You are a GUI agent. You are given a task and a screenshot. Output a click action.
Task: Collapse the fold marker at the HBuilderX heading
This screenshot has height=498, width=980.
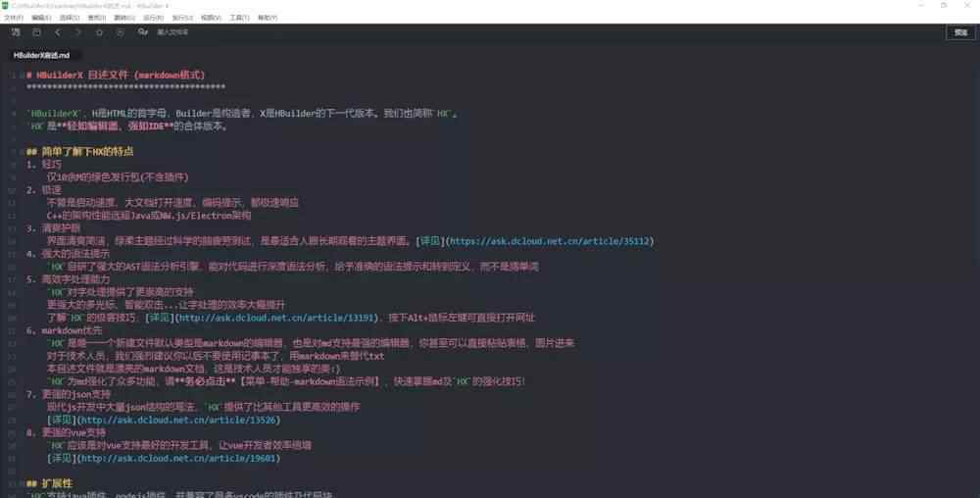pos(22,75)
